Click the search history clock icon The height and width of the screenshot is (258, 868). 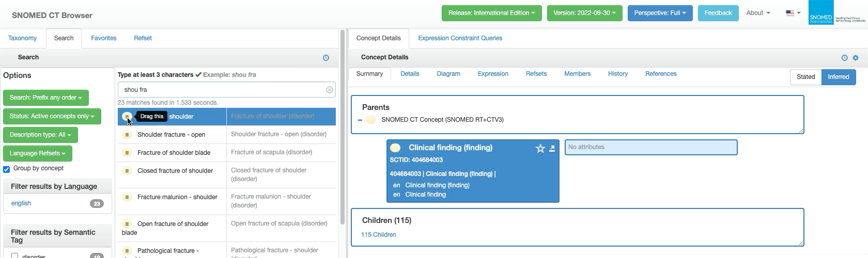tap(326, 58)
